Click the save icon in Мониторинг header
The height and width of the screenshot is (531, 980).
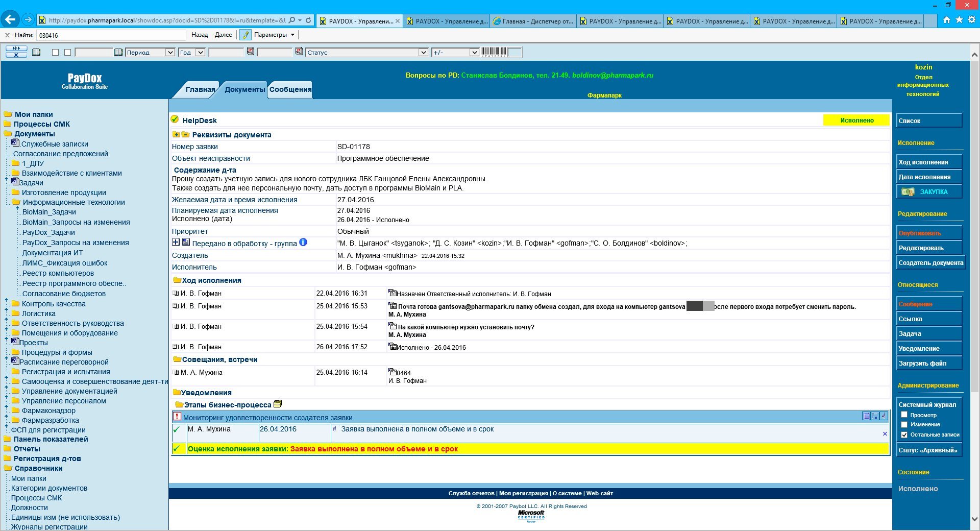click(x=875, y=416)
